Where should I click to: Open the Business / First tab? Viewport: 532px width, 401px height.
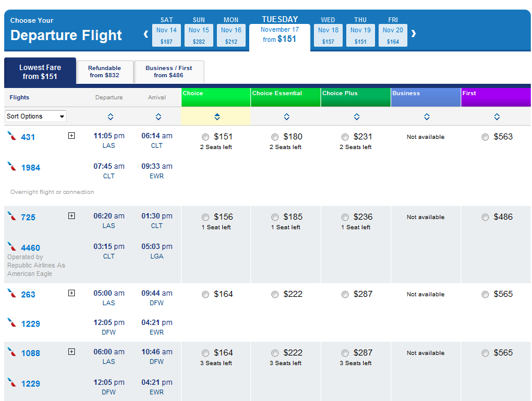click(x=168, y=72)
